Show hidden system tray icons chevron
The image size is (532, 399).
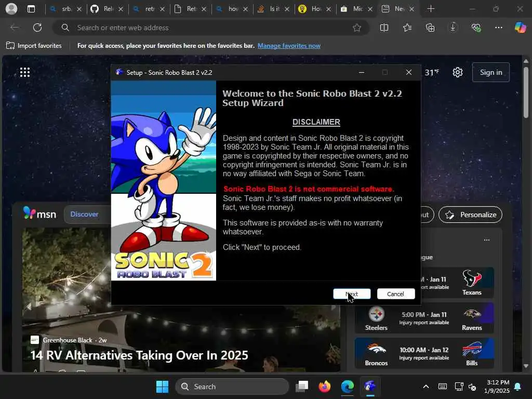[426, 387]
